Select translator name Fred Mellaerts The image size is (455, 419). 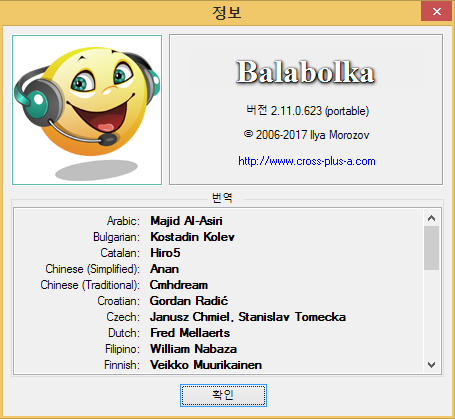190,333
